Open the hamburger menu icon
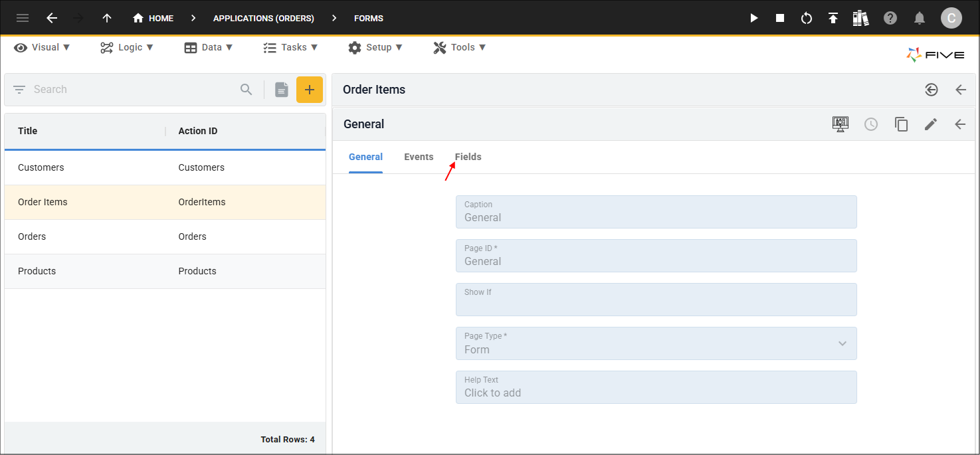 click(x=23, y=18)
